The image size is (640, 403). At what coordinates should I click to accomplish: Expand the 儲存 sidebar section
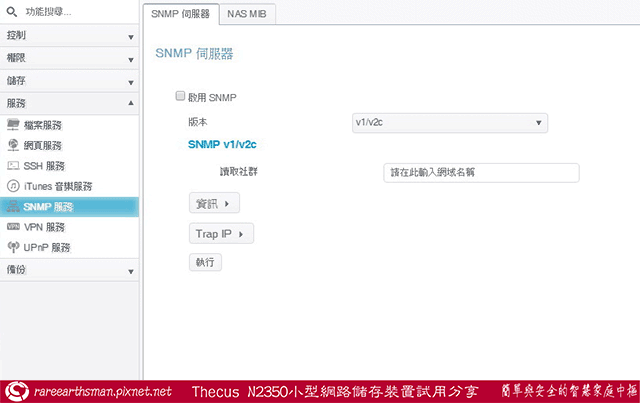point(70,80)
